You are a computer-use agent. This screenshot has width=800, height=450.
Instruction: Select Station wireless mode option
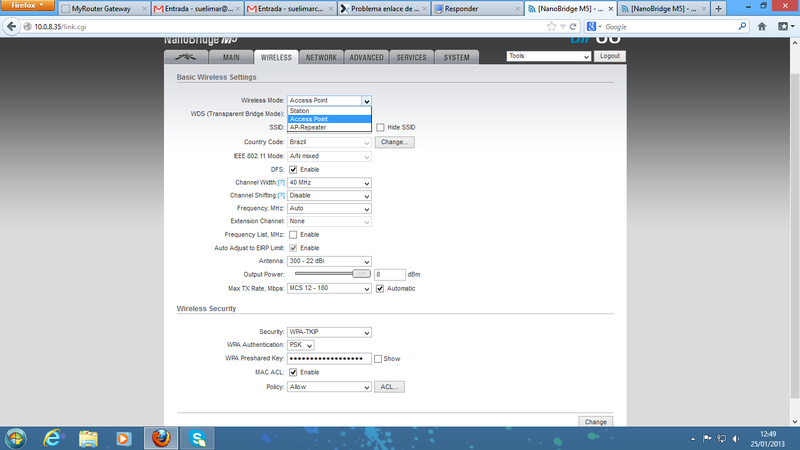[x=329, y=111]
